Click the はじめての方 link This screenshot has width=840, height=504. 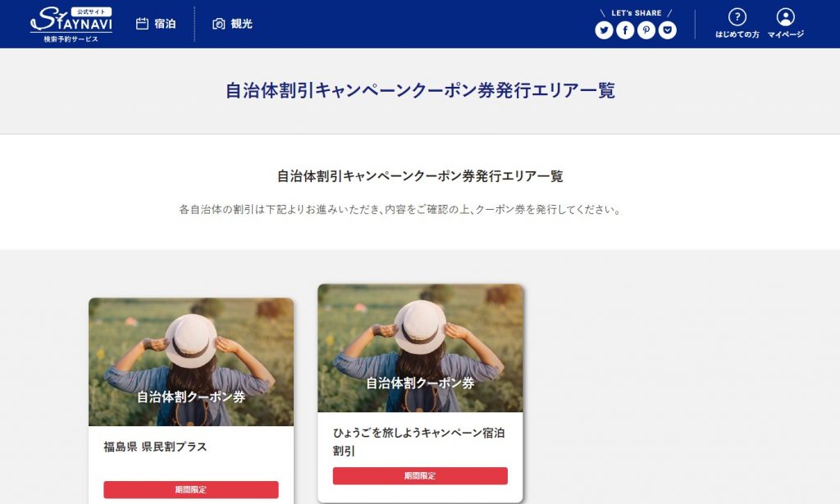(737, 34)
